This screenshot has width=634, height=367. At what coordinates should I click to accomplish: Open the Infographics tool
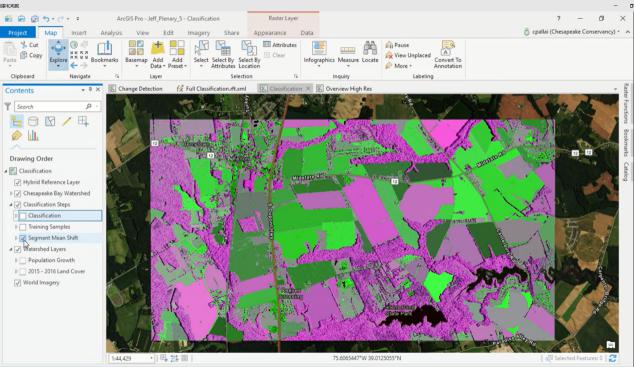coord(319,54)
